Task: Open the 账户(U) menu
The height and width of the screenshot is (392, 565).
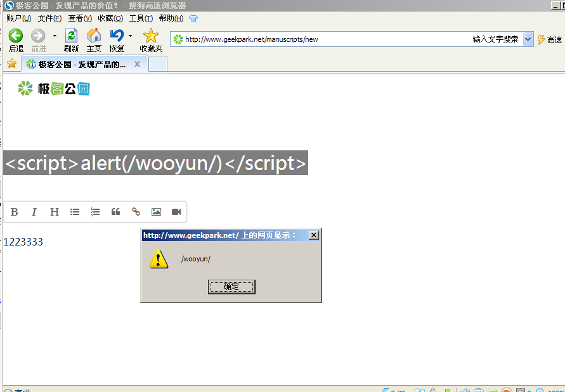Action: tap(19, 18)
